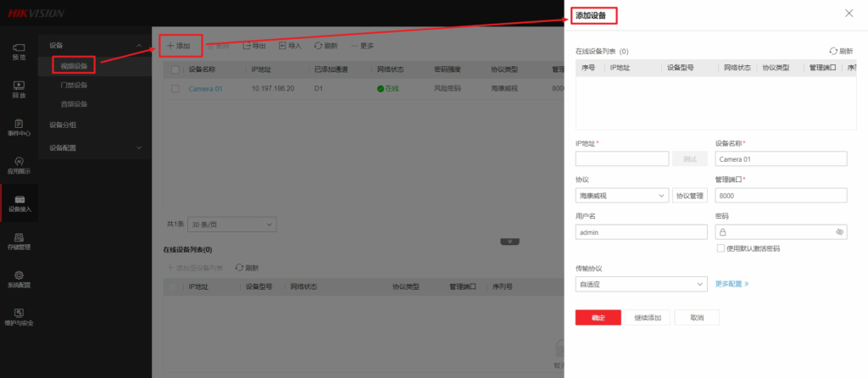Open the 存储管理 storage management icon

coord(19,242)
